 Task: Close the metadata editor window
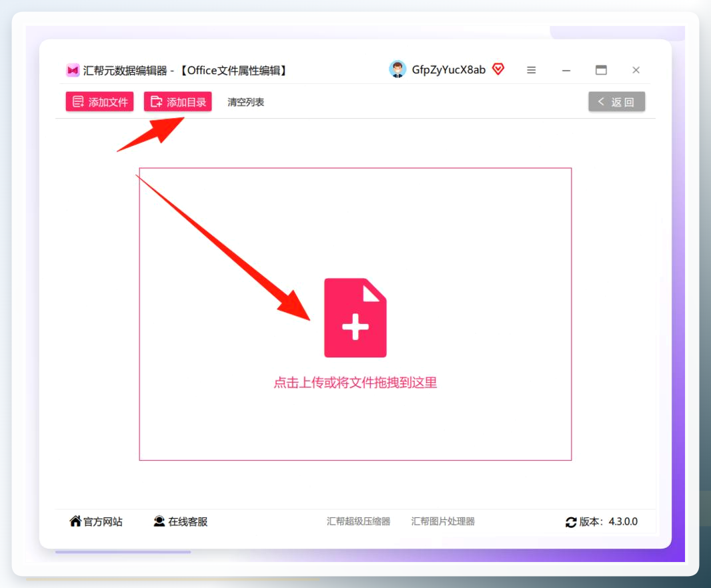(636, 70)
